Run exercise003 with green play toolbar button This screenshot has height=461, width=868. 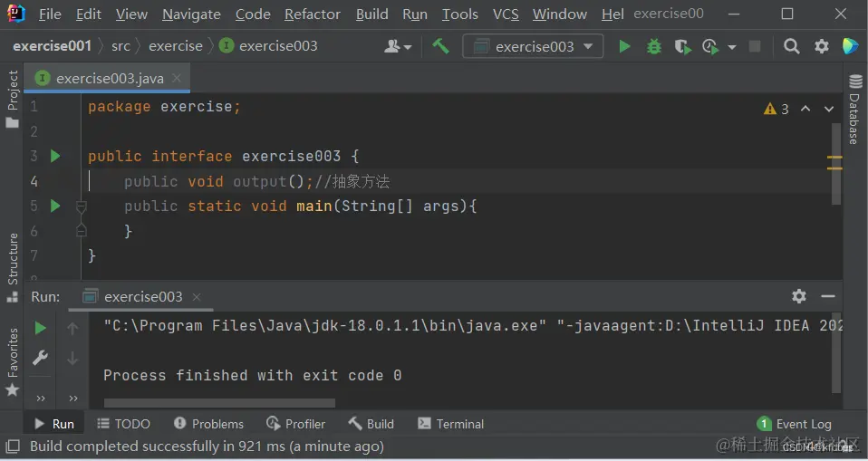point(624,46)
